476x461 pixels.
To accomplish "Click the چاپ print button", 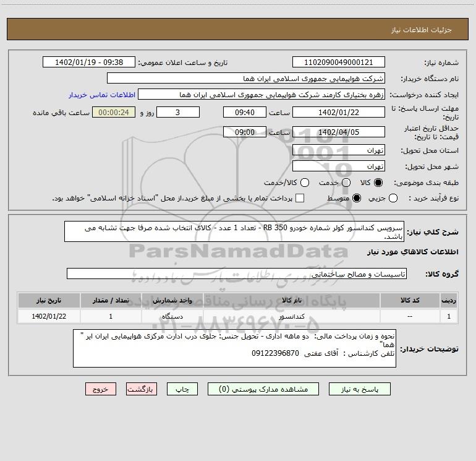I will pos(182,389).
